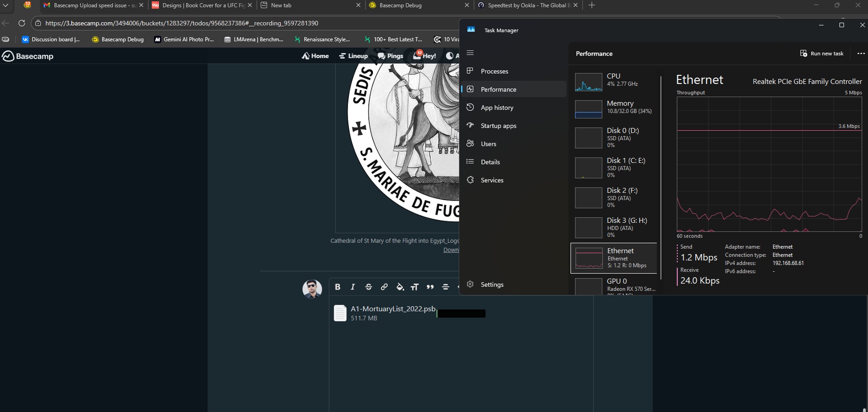Open the three-dot more options in Task Manager

tap(861, 54)
